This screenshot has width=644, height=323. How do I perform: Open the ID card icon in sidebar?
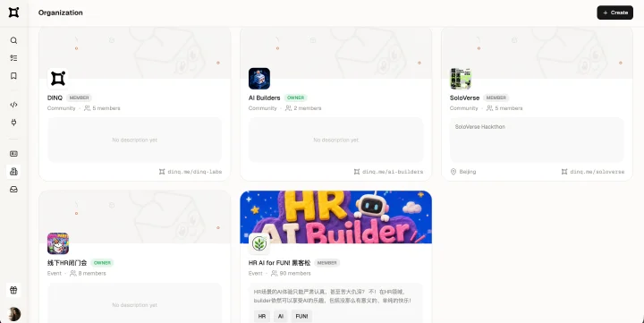coord(13,153)
